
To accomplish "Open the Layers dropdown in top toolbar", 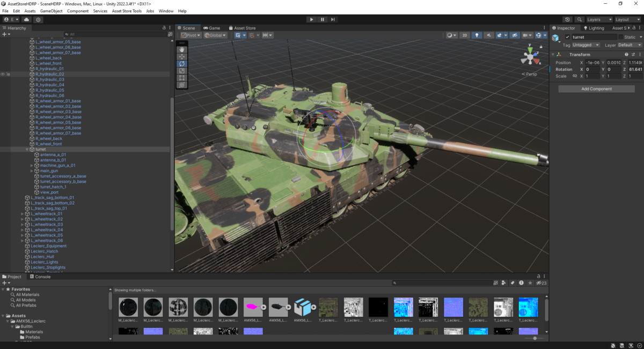I will coord(599,19).
